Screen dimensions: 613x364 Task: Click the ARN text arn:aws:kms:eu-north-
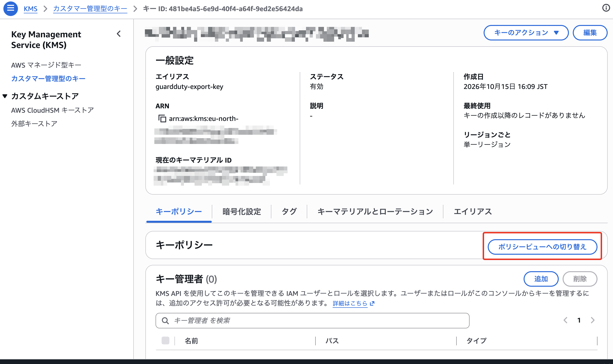click(204, 119)
